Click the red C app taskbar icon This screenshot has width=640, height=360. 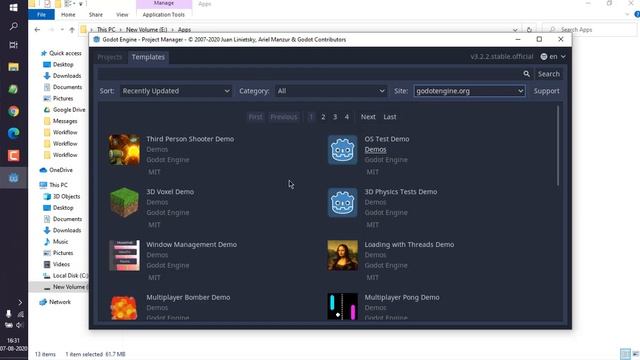(x=13, y=156)
